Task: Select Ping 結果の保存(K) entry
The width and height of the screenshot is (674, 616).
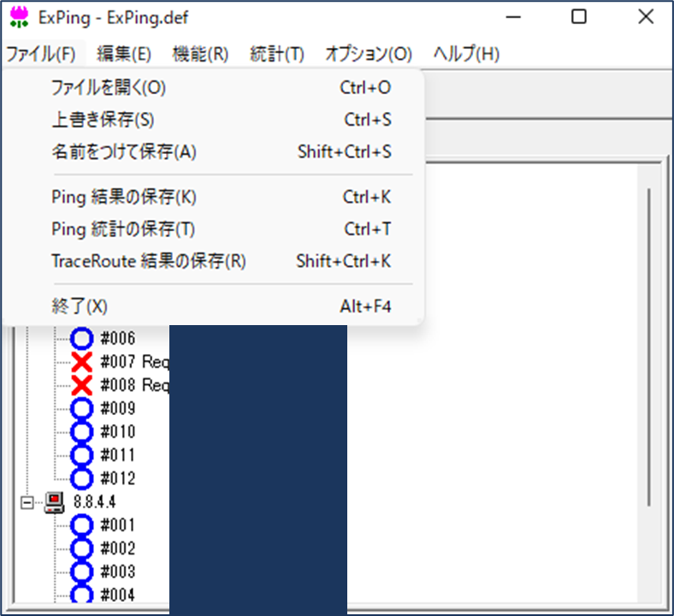Action: point(213,198)
